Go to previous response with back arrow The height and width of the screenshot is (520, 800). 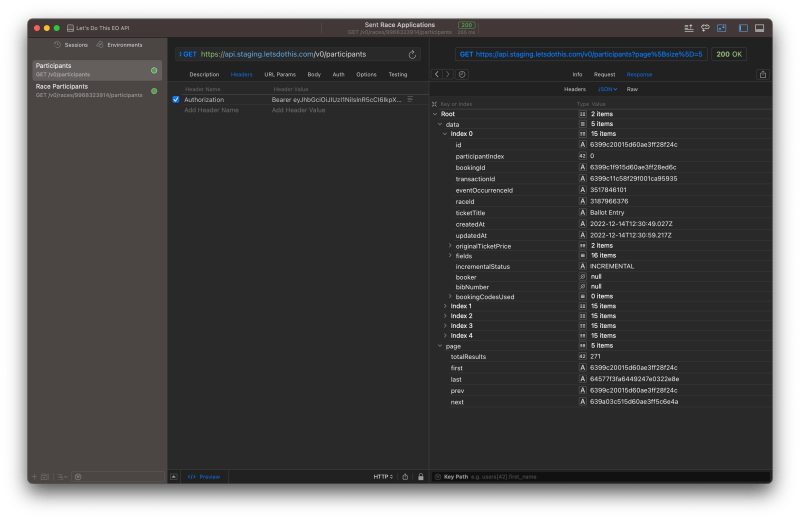click(437, 74)
